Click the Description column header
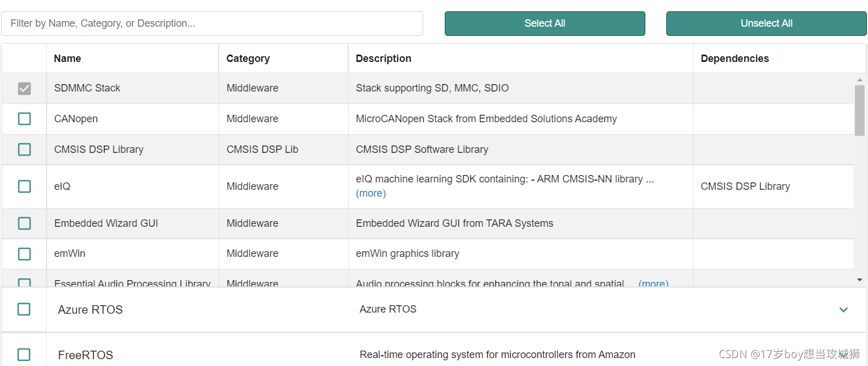 click(x=383, y=59)
